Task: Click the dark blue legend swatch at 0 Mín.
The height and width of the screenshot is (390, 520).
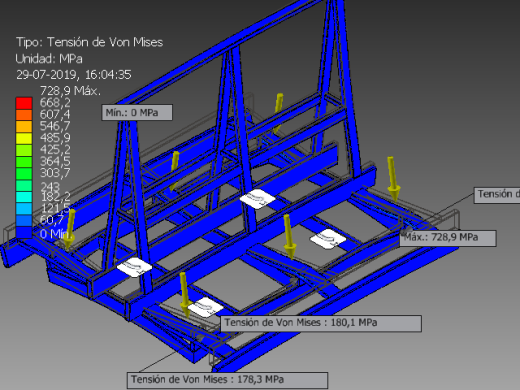Action: (x=24, y=232)
